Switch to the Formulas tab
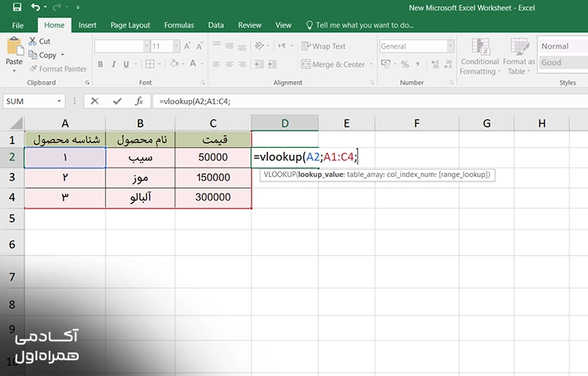 [179, 25]
